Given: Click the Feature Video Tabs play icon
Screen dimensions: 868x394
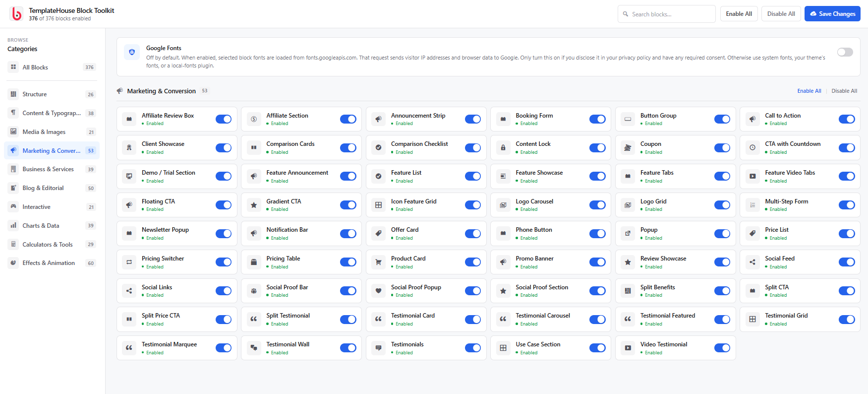Looking at the screenshot, I should tap(752, 176).
